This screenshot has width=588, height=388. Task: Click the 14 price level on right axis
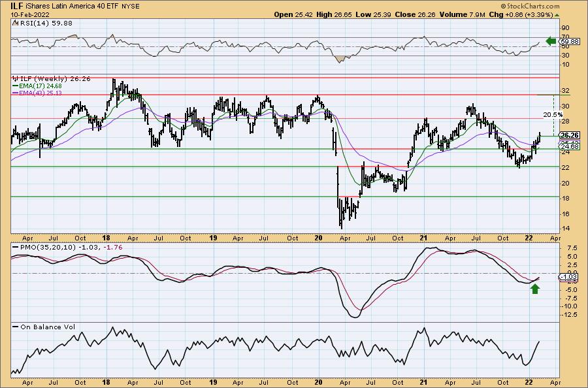coord(566,229)
